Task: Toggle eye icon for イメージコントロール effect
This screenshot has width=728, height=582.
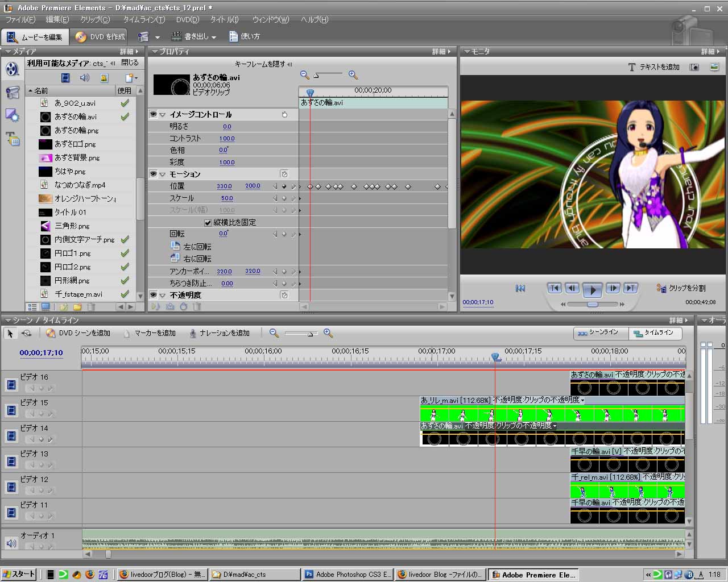Action: click(153, 114)
